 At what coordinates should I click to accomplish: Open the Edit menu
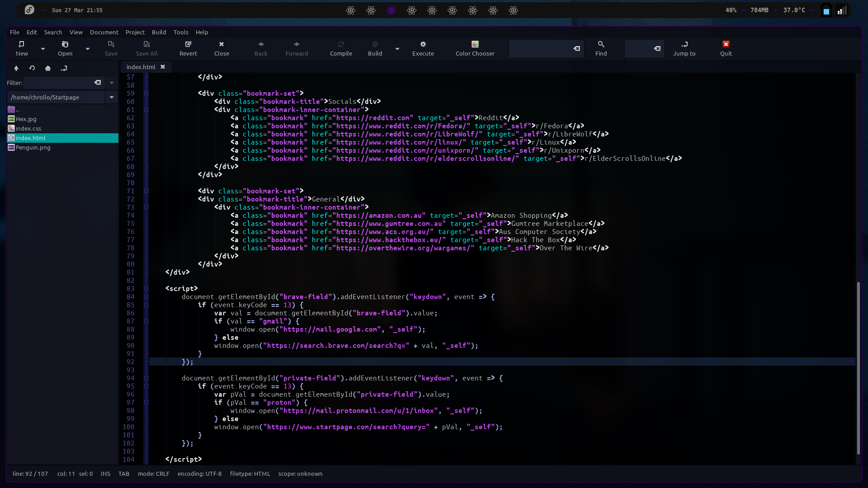click(x=32, y=32)
